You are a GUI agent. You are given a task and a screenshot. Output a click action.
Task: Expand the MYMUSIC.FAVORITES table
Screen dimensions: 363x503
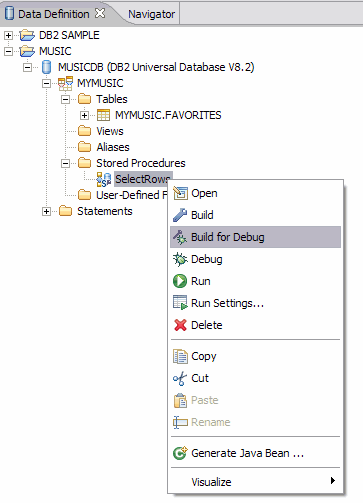point(85,115)
